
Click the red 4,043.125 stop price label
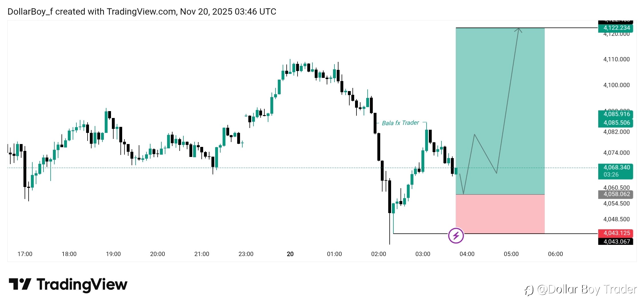615,233
